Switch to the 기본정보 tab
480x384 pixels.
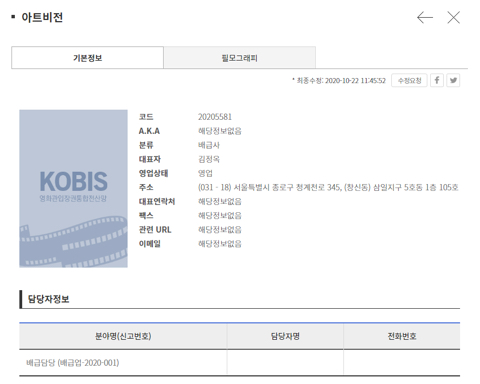pos(87,58)
